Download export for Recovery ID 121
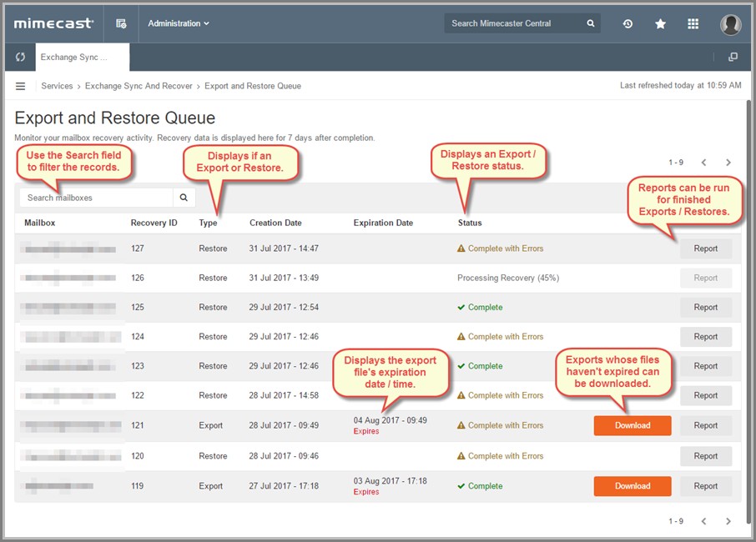Viewport: 756px width, 542px height. click(632, 425)
